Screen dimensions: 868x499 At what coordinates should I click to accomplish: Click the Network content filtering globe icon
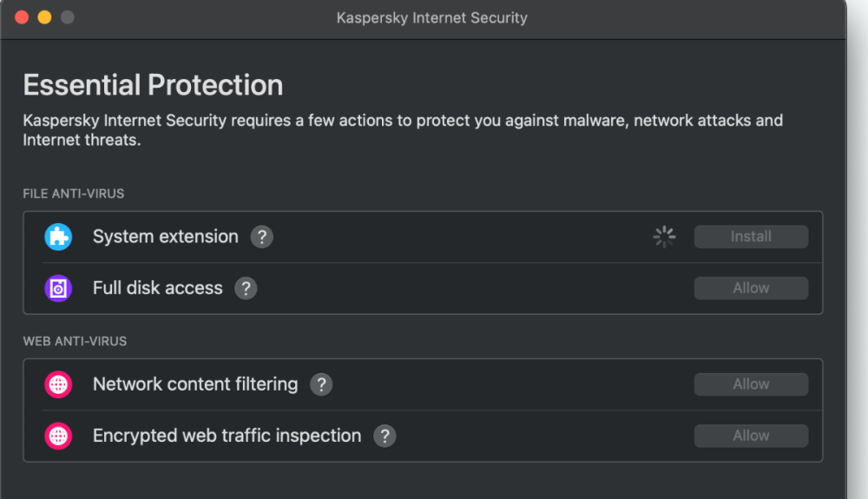coord(58,384)
